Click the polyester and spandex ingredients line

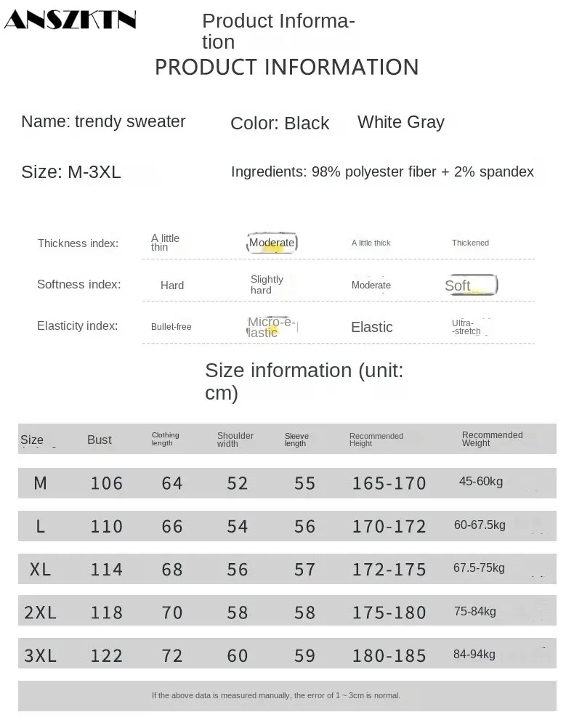pyautogui.click(x=382, y=172)
